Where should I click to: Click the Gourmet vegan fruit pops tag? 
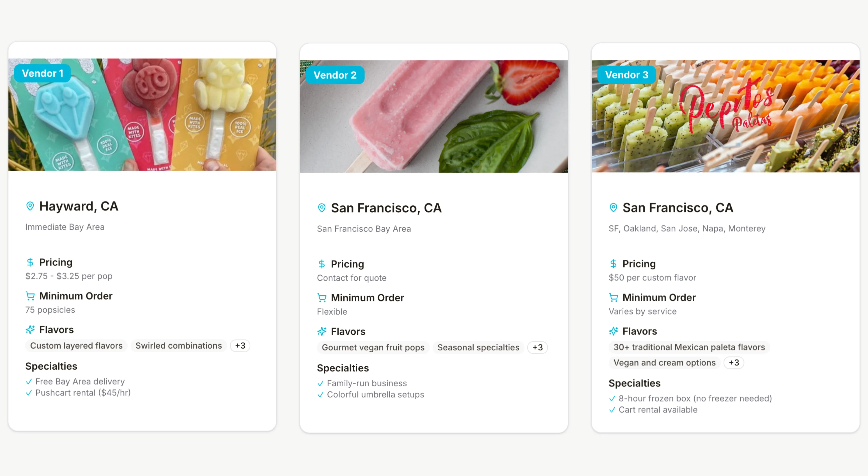point(373,348)
